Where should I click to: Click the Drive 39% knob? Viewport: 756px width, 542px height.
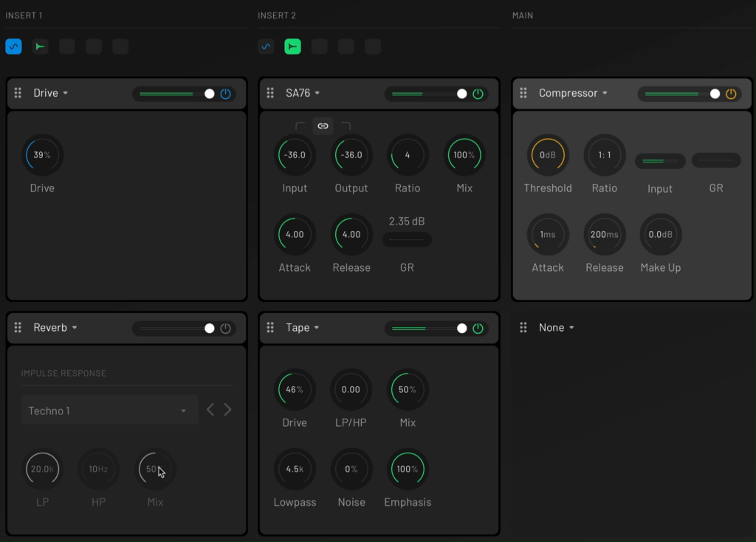click(x=42, y=155)
